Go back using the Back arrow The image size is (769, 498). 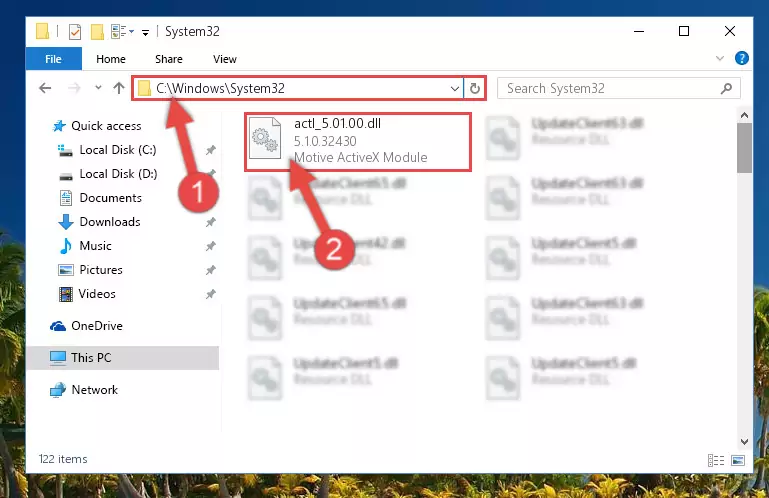[x=45, y=88]
